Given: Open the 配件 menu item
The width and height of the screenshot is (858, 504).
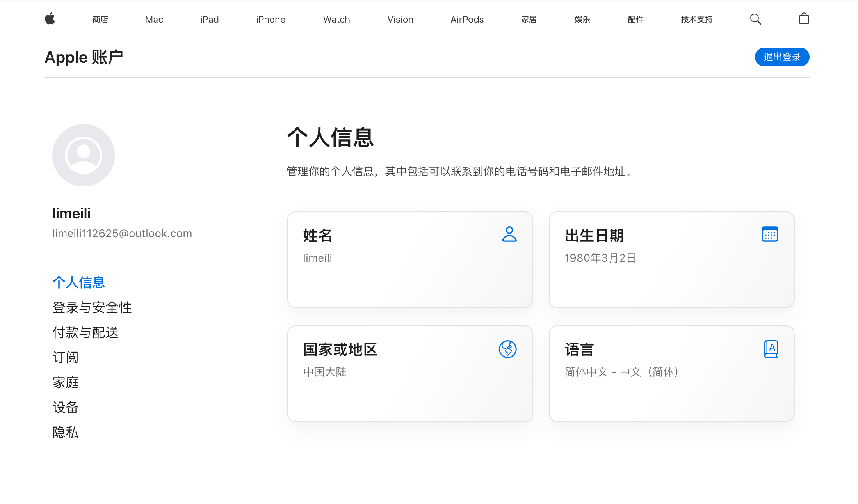Looking at the screenshot, I should tap(635, 19).
